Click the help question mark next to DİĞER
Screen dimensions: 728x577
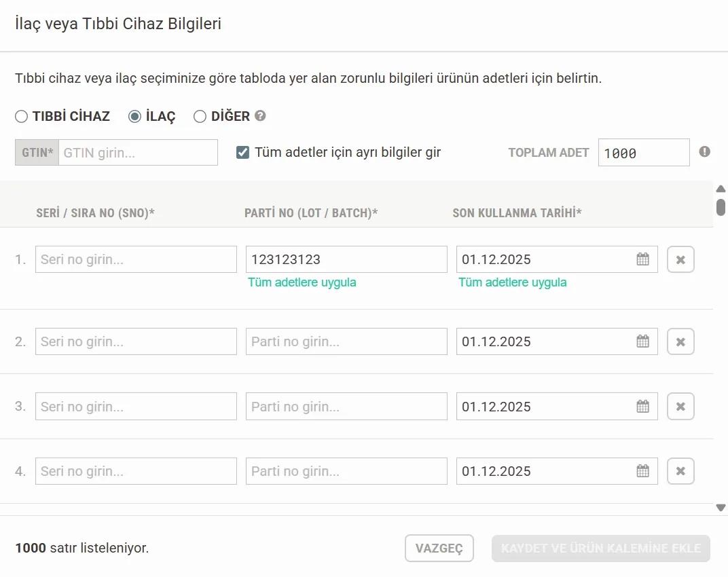point(260,116)
